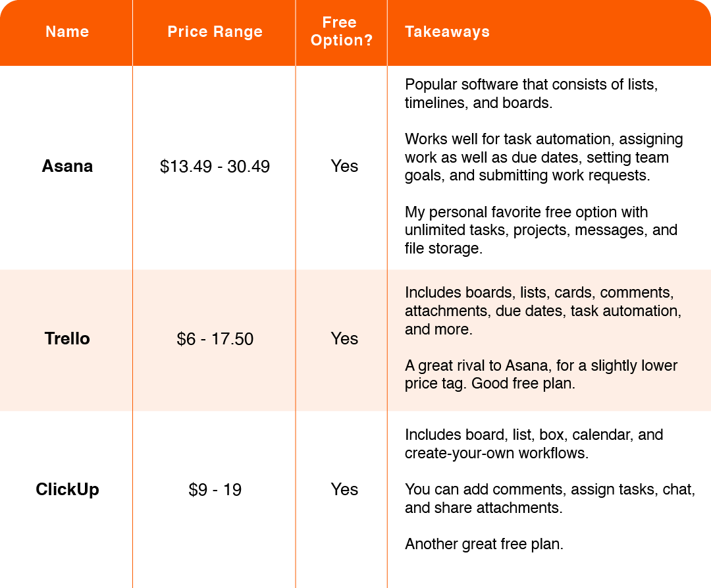Image resolution: width=711 pixels, height=588 pixels.
Task: Select the Asana name cell
Action: click(x=67, y=166)
